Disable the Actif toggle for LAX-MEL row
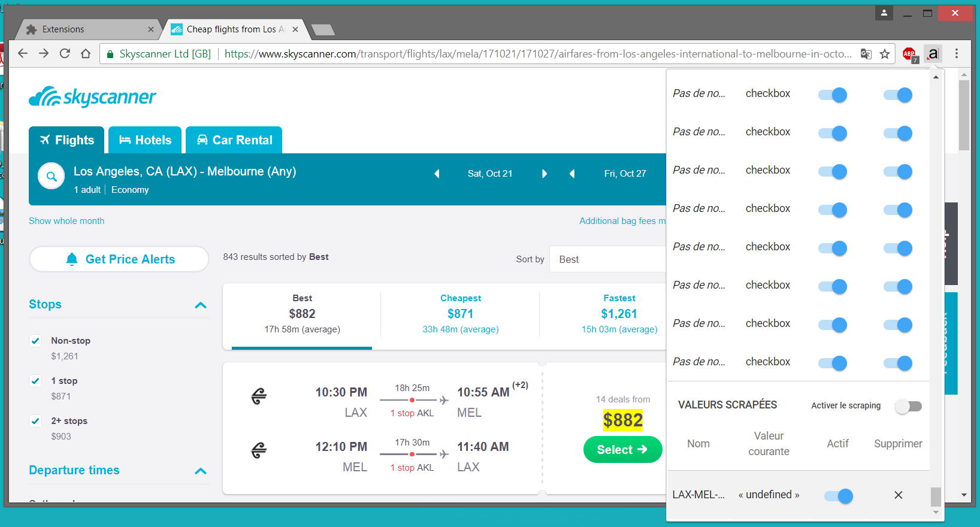This screenshot has width=980, height=527. point(839,496)
